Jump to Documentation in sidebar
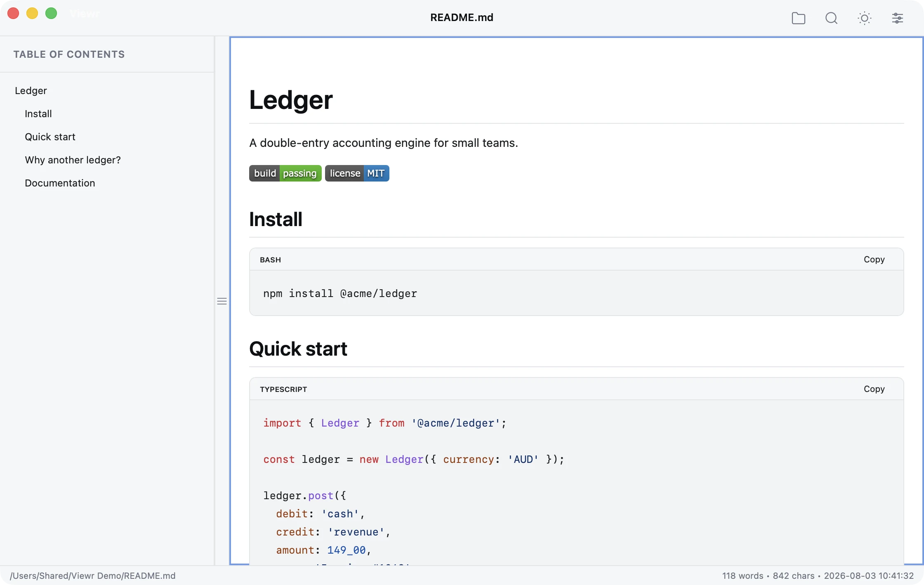Image resolution: width=924 pixels, height=585 pixels. (x=60, y=183)
